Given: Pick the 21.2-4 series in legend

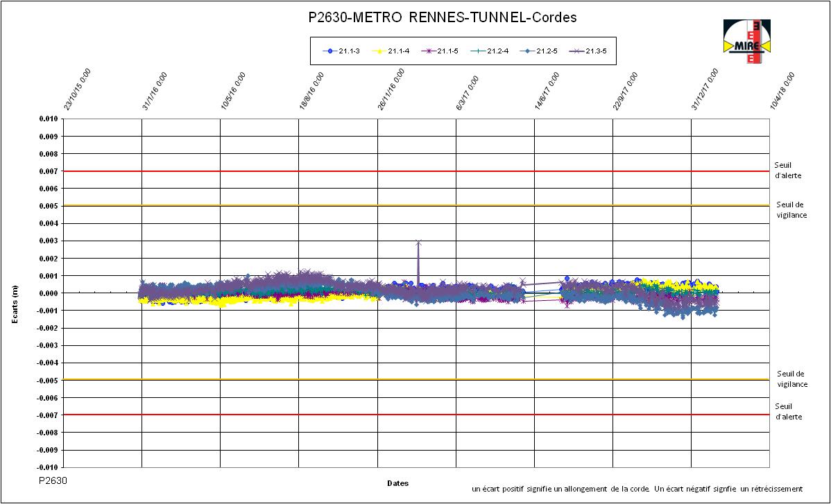Looking at the screenshot, I should (x=490, y=51).
